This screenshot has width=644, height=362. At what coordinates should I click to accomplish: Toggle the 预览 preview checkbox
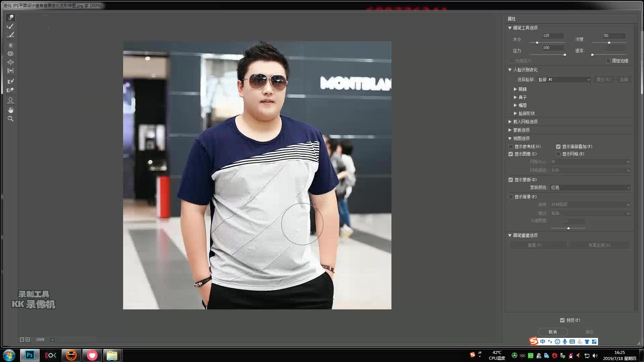(562, 320)
